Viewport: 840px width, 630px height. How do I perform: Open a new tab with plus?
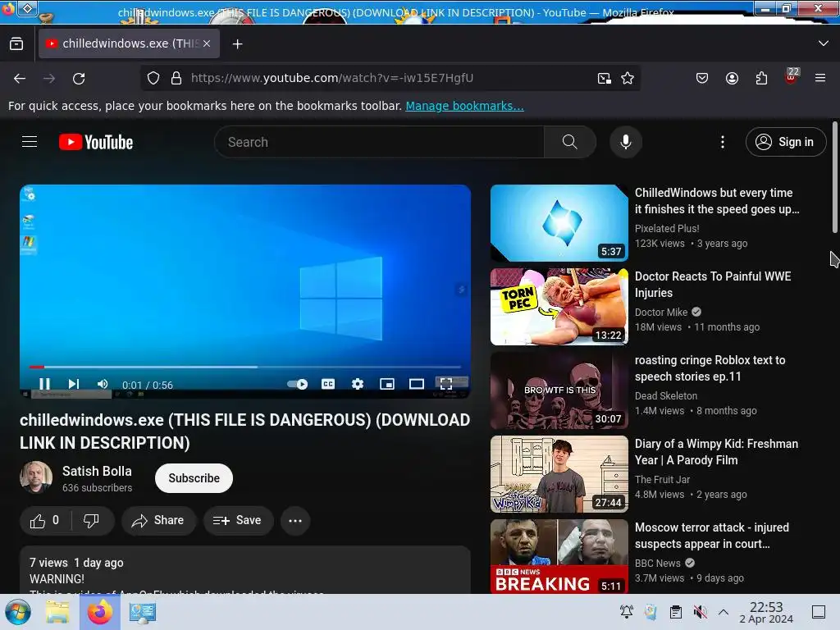pos(238,44)
